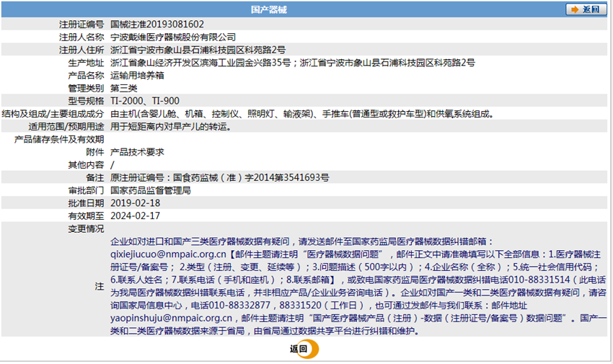Image resolution: width=613 pixels, height=364 pixels.
Task: Click phone number 010-88332877 in notice
Action: [239, 306]
